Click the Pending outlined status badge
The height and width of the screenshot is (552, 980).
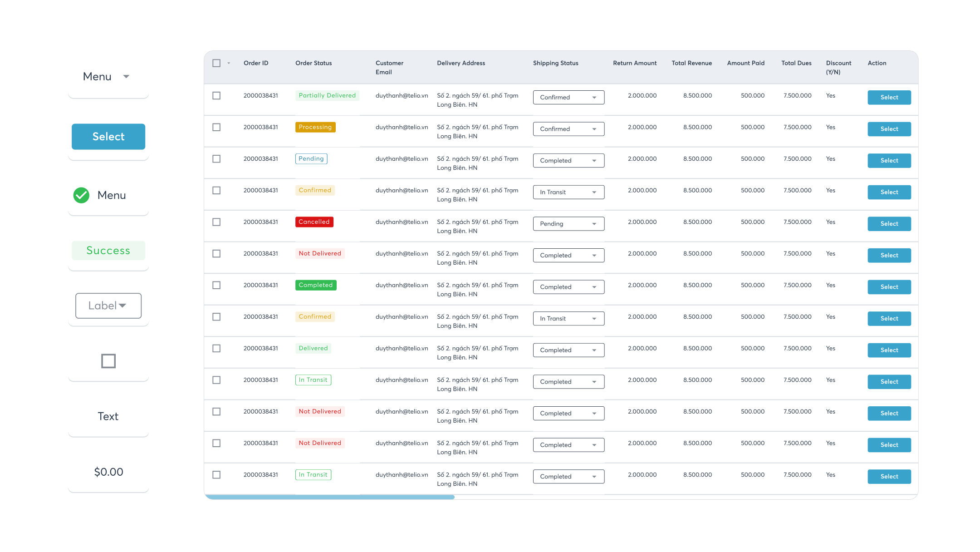coord(311,159)
